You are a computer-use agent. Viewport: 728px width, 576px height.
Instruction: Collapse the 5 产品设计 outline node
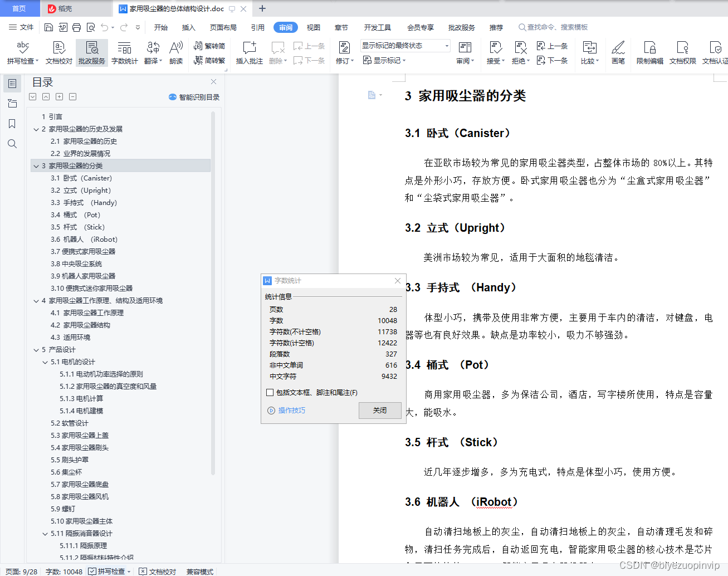(x=36, y=350)
